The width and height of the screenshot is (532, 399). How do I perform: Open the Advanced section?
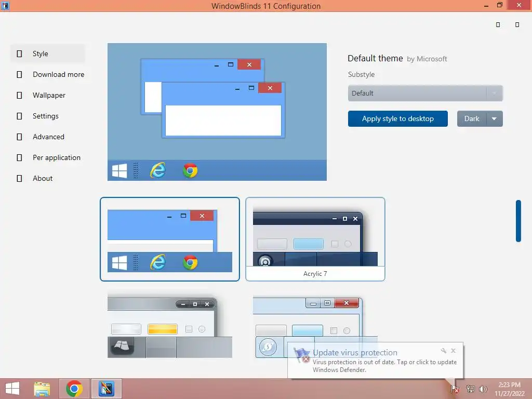click(x=47, y=137)
